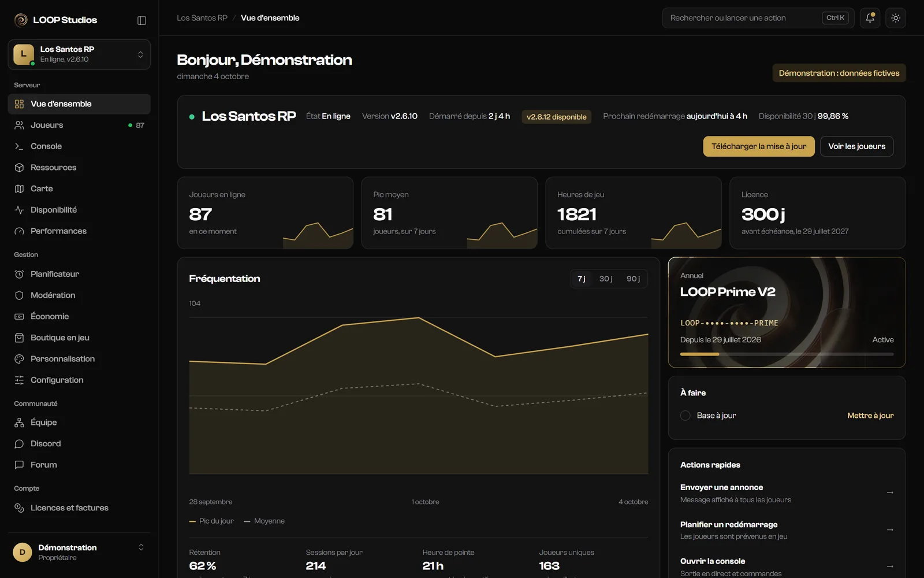Expand the Démonstration account menu

[79, 552]
